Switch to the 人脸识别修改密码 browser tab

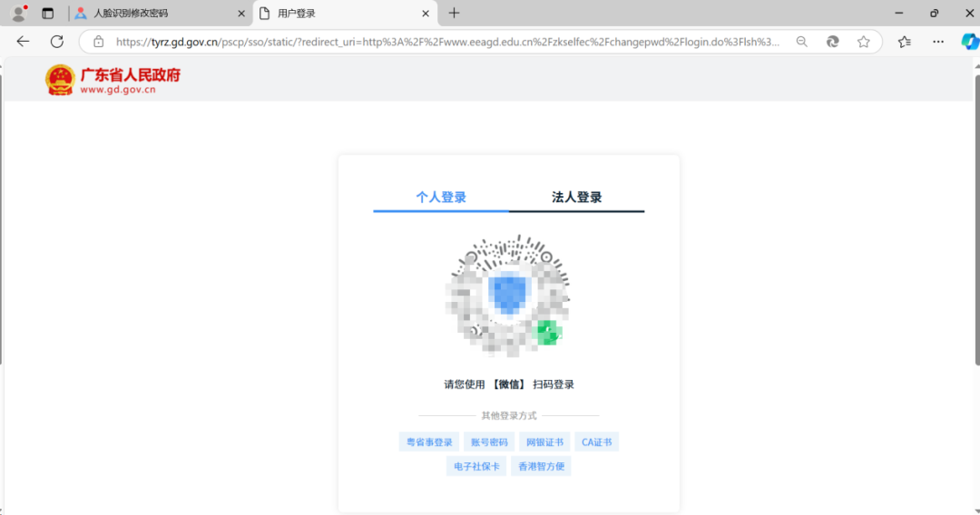160,13
